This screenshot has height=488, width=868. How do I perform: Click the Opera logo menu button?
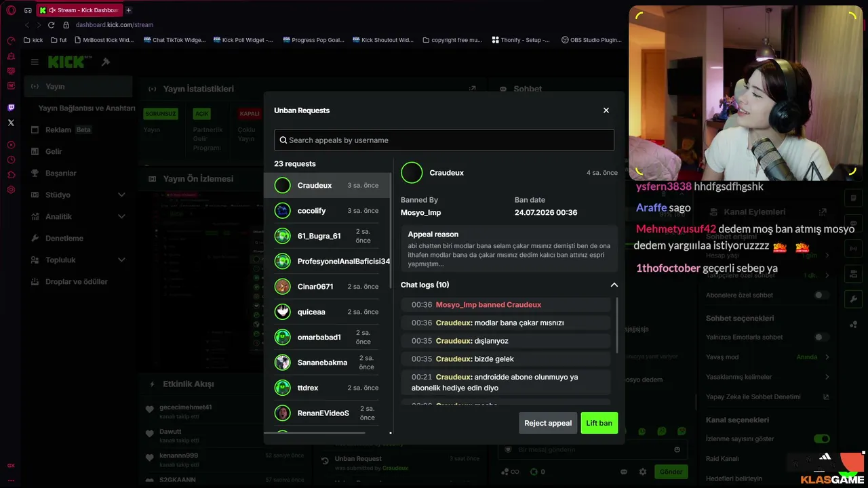click(11, 10)
